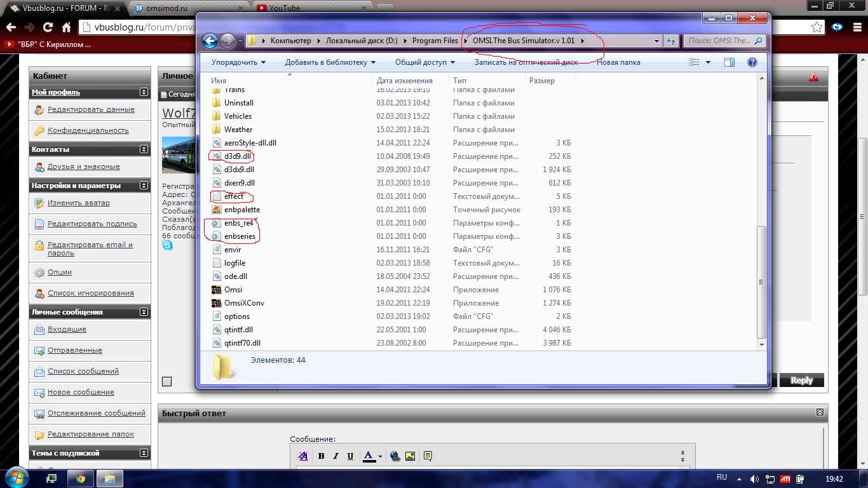Collapse the Быстрый ответ panel
The image size is (868, 488).
[x=820, y=412]
